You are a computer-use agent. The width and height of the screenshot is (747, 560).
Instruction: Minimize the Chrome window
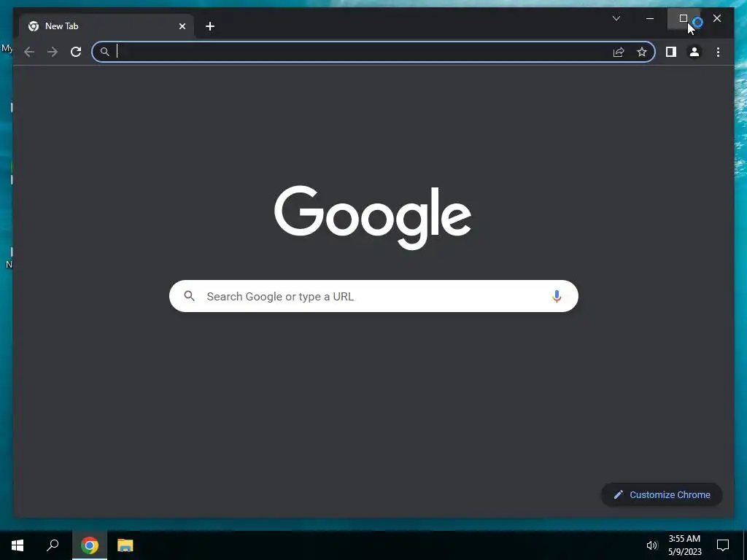(x=650, y=18)
